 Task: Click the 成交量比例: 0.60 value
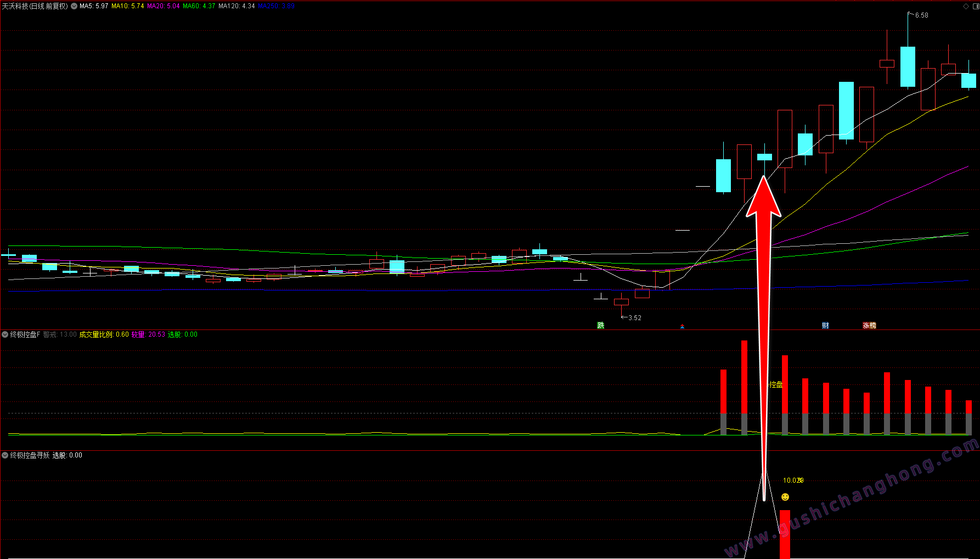(104, 334)
